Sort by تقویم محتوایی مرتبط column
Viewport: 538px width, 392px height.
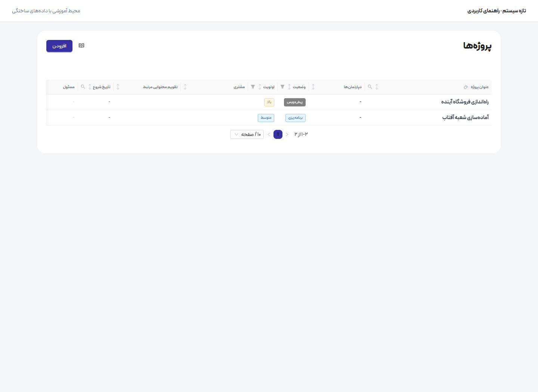pos(118,87)
